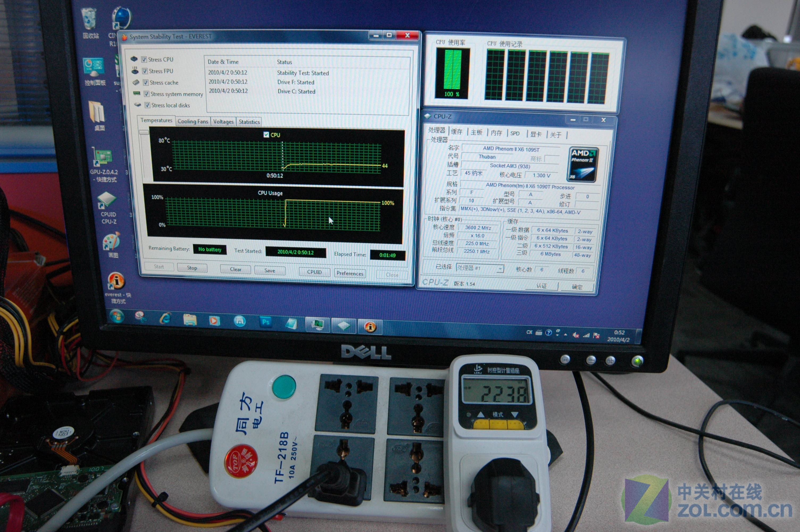The width and height of the screenshot is (800, 532).
Task: Open the network signal tray icon
Action: click(586, 335)
